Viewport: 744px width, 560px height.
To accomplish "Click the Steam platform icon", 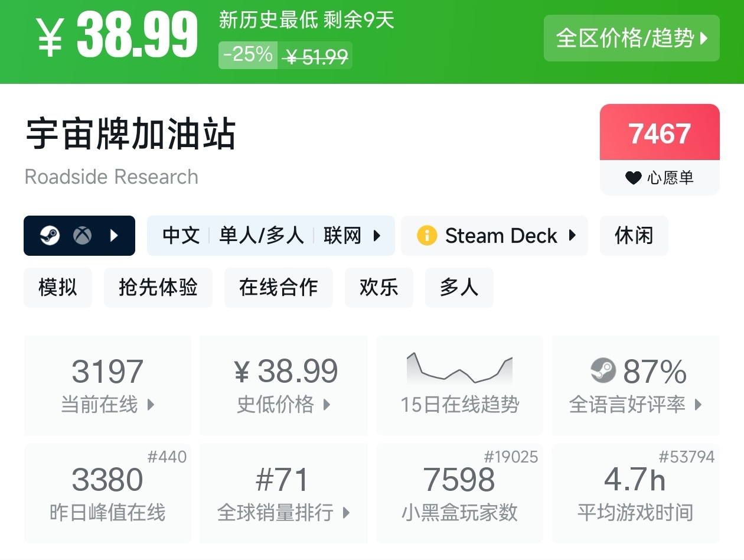I will [50, 236].
